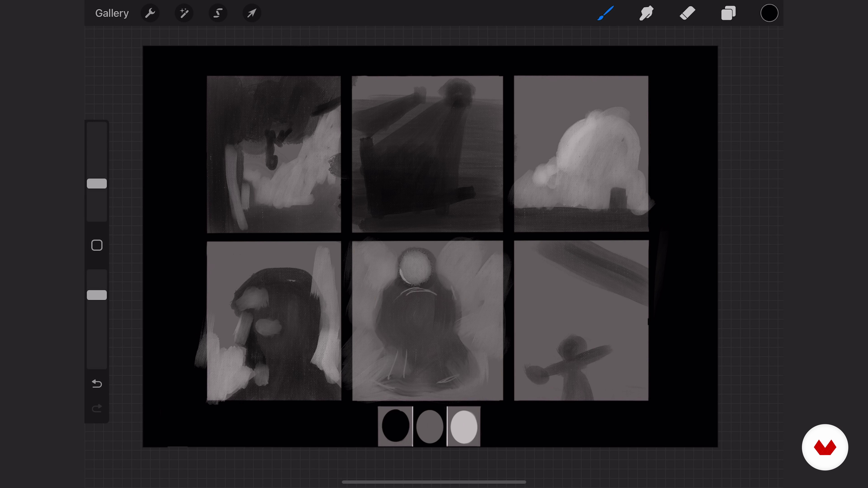
Task: Tap the small figure with pole sketch
Action: (581, 321)
